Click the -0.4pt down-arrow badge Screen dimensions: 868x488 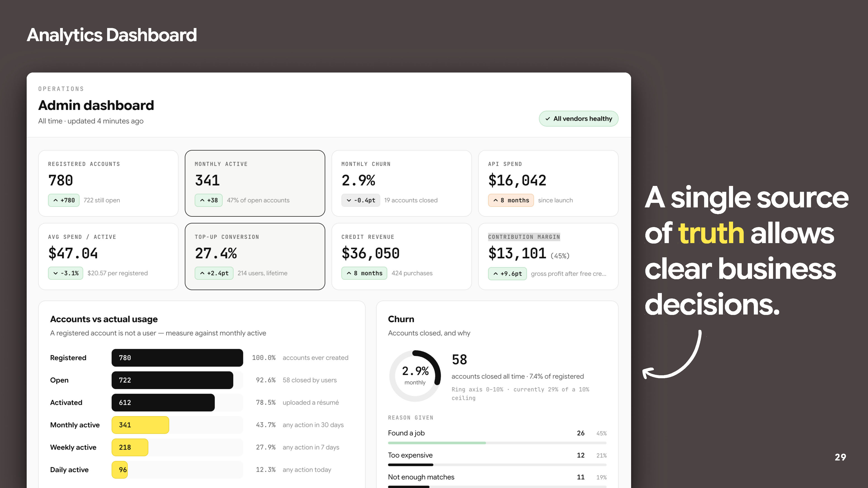(361, 200)
